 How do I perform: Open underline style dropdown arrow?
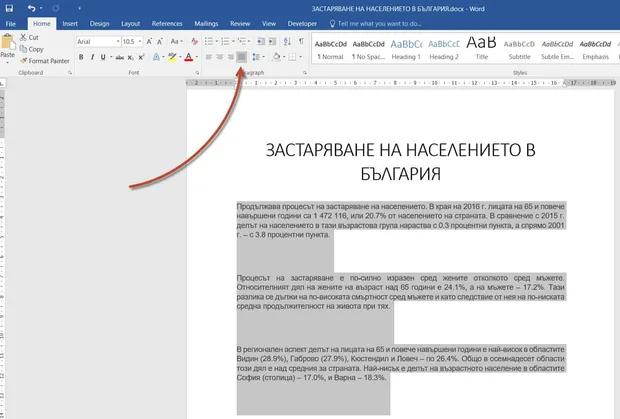click(x=111, y=57)
